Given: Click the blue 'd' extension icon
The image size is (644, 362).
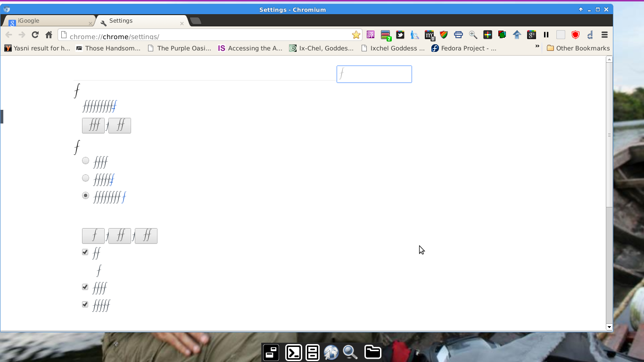Looking at the screenshot, I should click(x=590, y=35).
